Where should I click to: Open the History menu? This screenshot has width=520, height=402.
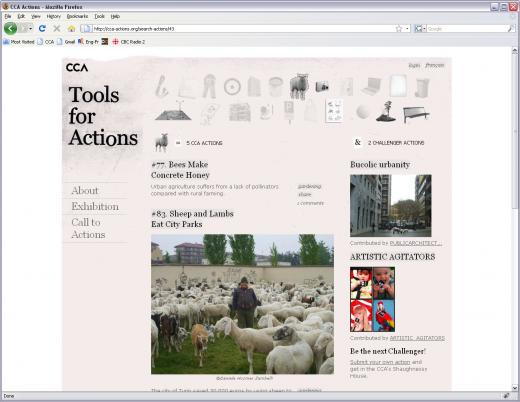click(x=53, y=16)
